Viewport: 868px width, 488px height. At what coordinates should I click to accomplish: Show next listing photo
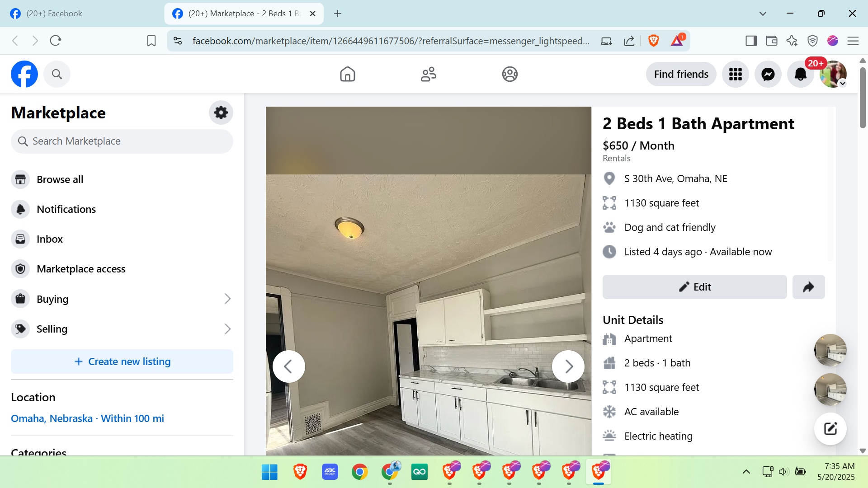(568, 366)
